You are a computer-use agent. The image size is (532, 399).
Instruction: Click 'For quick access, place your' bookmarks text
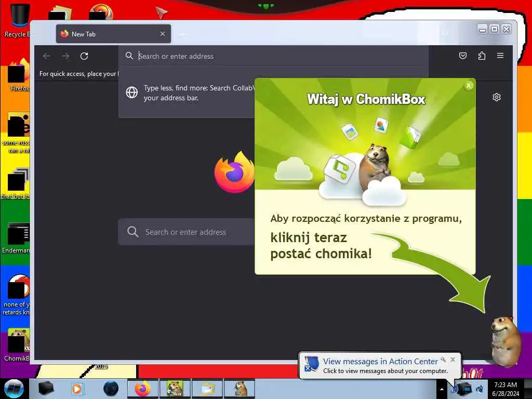pyautogui.click(x=79, y=74)
